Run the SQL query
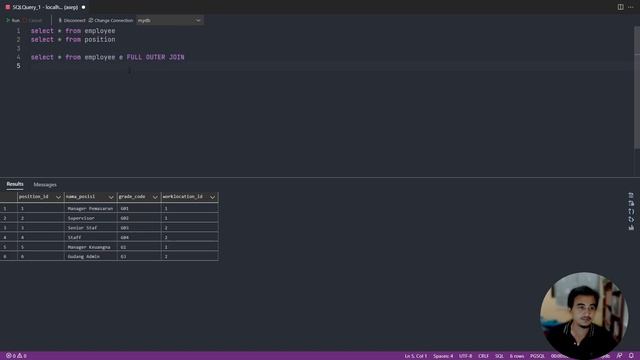Viewport: 640px width, 360px height. 13,20
